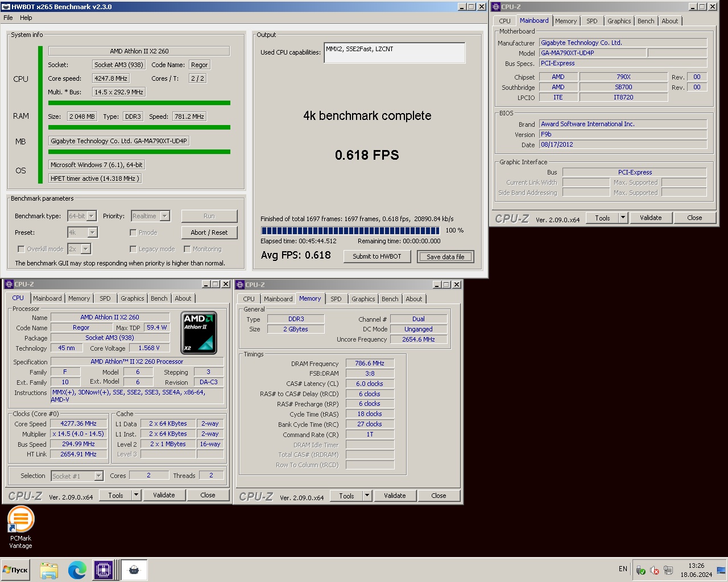Viewport: 728px width, 582px height.
Task: Open the Priority Realtime dropdown
Action: (x=165, y=216)
